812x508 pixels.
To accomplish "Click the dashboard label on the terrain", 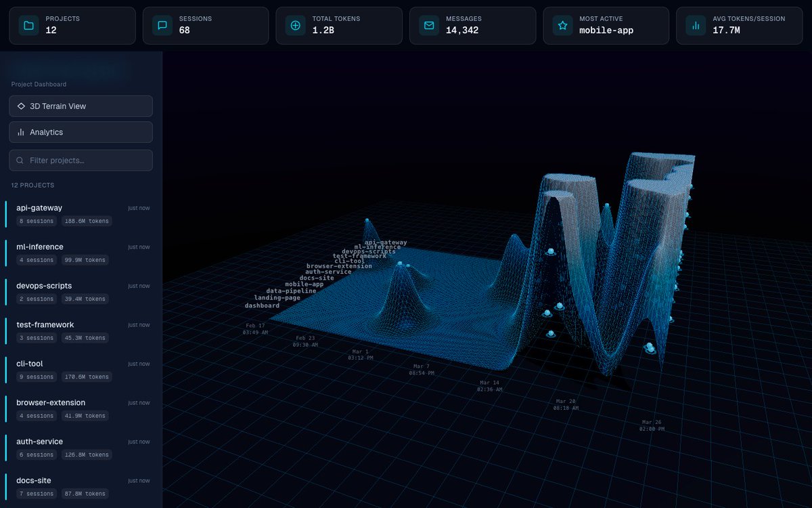I will point(262,305).
